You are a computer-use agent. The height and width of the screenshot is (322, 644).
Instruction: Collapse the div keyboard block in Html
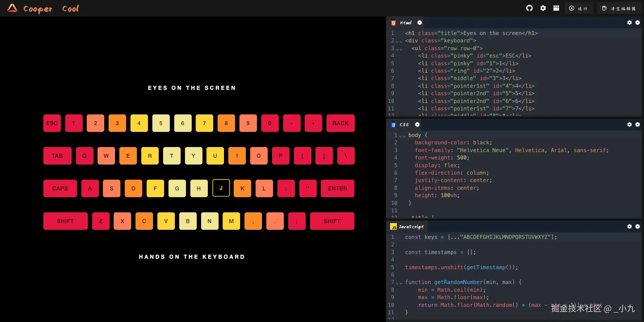coord(399,41)
